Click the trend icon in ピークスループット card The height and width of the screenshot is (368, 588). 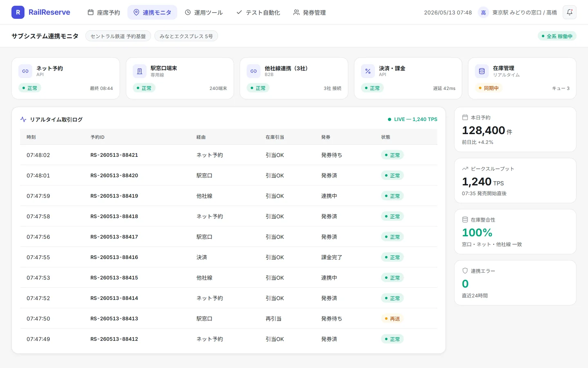pos(465,168)
